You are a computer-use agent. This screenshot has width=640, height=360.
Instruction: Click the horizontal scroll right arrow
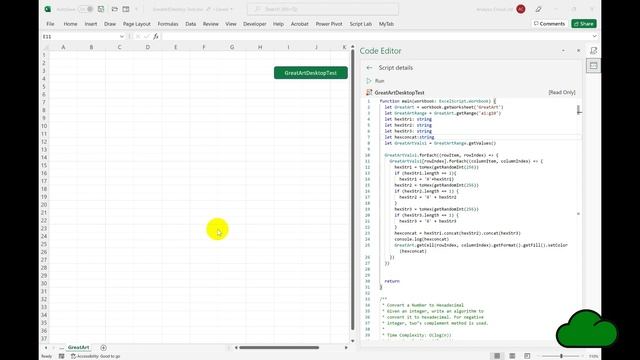(346, 348)
